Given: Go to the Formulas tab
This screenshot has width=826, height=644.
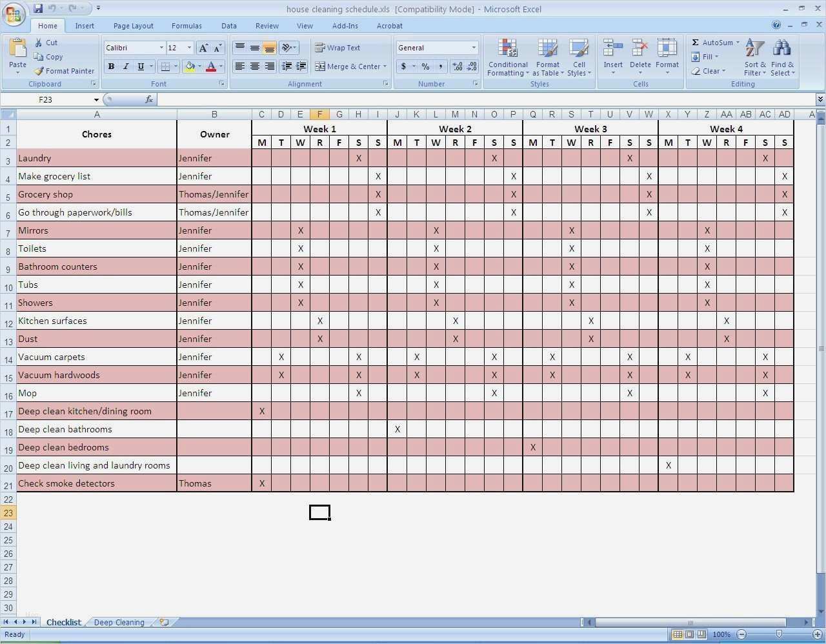Looking at the screenshot, I should [x=186, y=26].
